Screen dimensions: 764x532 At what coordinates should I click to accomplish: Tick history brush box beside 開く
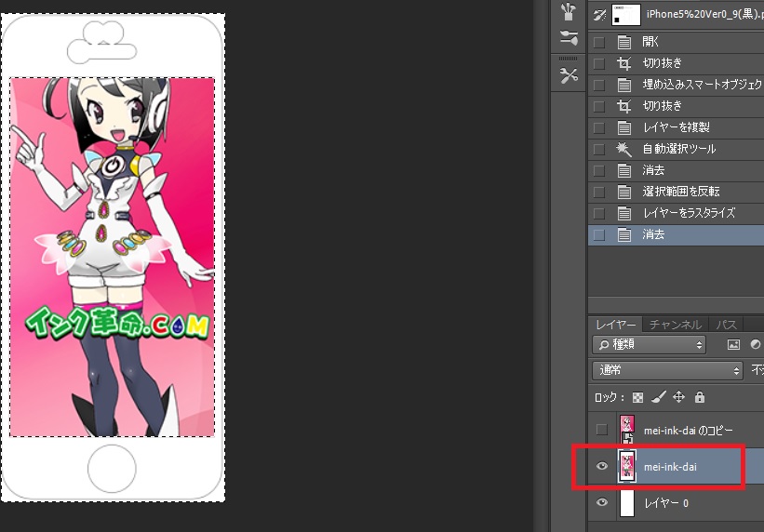point(599,43)
